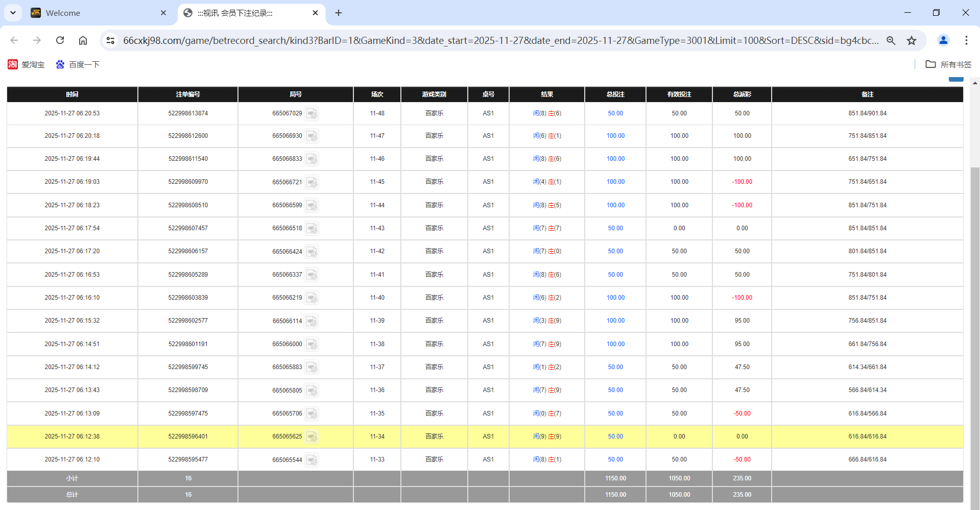Open card details icon for round 665066721
This screenshot has width=980, height=510.
tap(312, 182)
